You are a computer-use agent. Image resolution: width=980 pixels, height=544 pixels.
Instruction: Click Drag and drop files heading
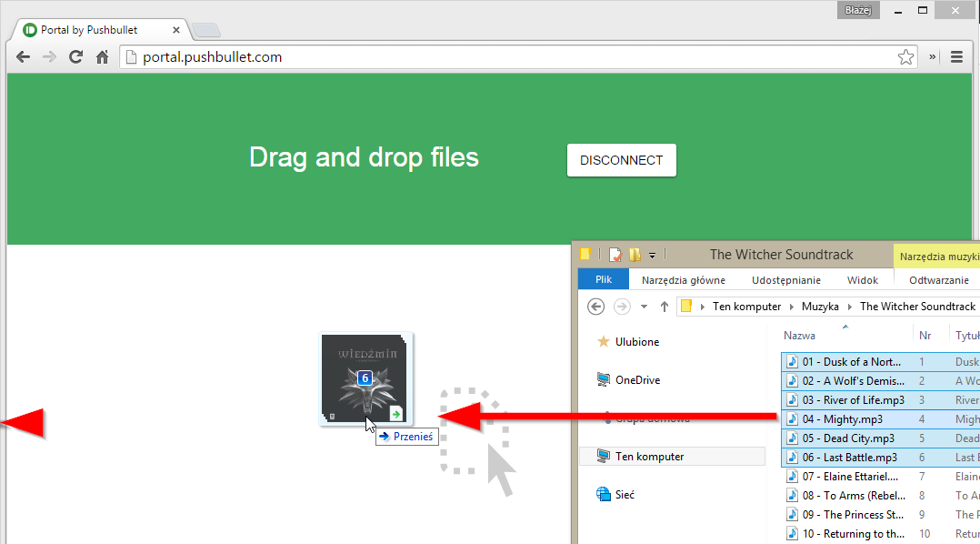coord(364,157)
